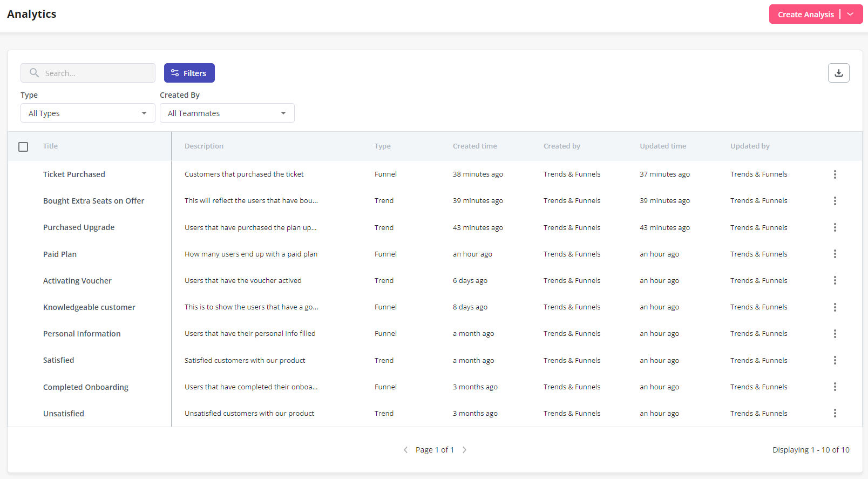Open more actions for Satisfied row
The image size is (868, 479).
click(x=835, y=360)
